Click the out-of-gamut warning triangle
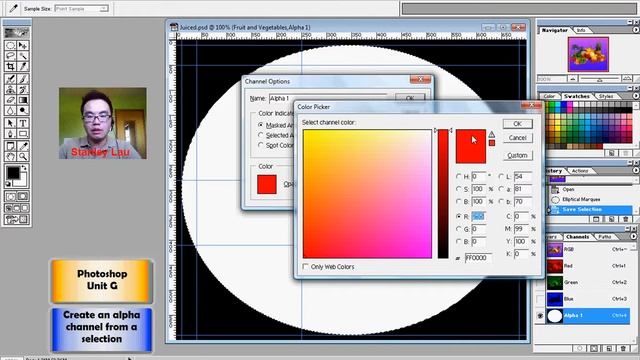 click(491, 134)
